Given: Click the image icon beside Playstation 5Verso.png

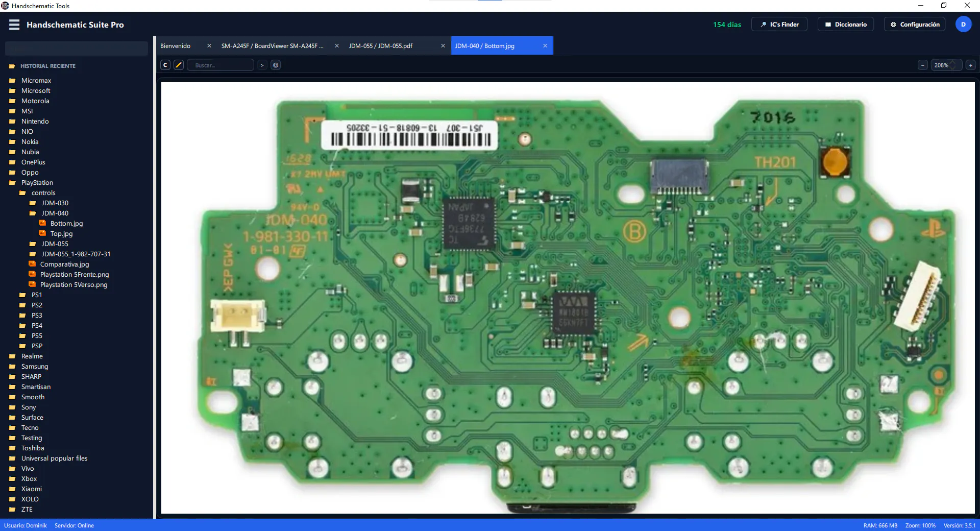Looking at the screenshot, I should (x=32, y=284).
